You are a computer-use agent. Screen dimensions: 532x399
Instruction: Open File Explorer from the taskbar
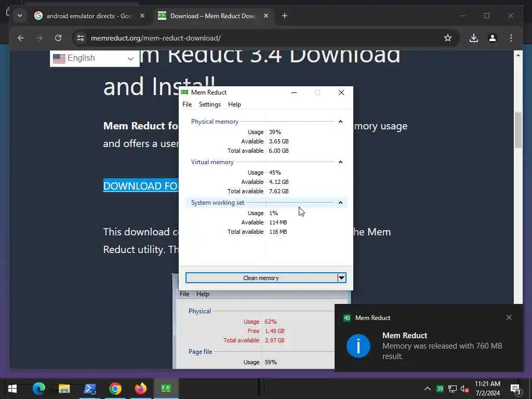pyautogui.click(x=64, y=389)
